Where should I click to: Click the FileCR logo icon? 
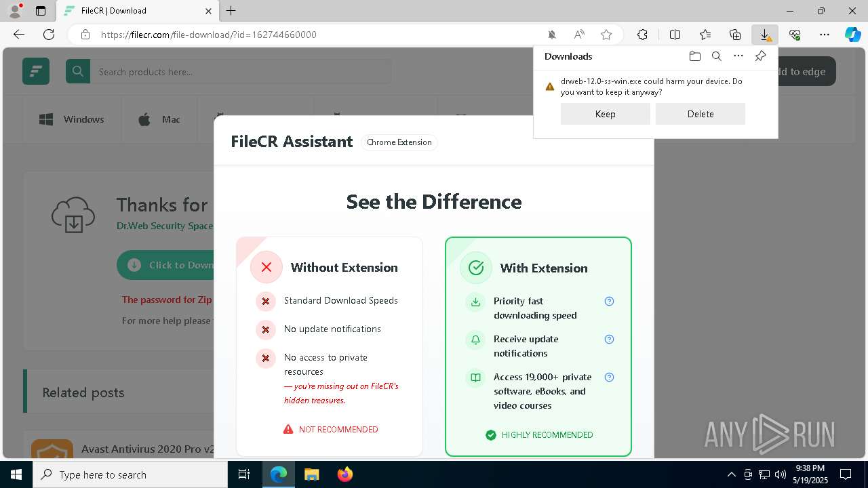pos(36,71)
